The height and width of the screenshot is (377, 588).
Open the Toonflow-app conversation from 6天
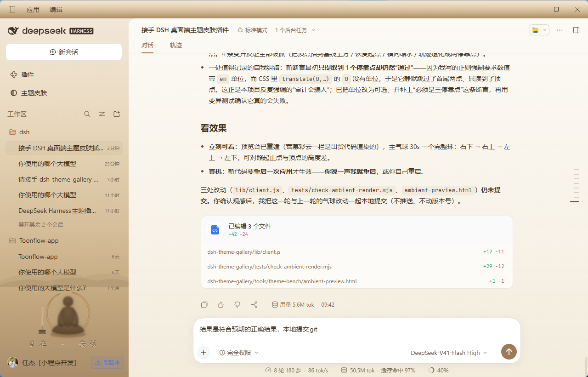click(x=64, y=257)
